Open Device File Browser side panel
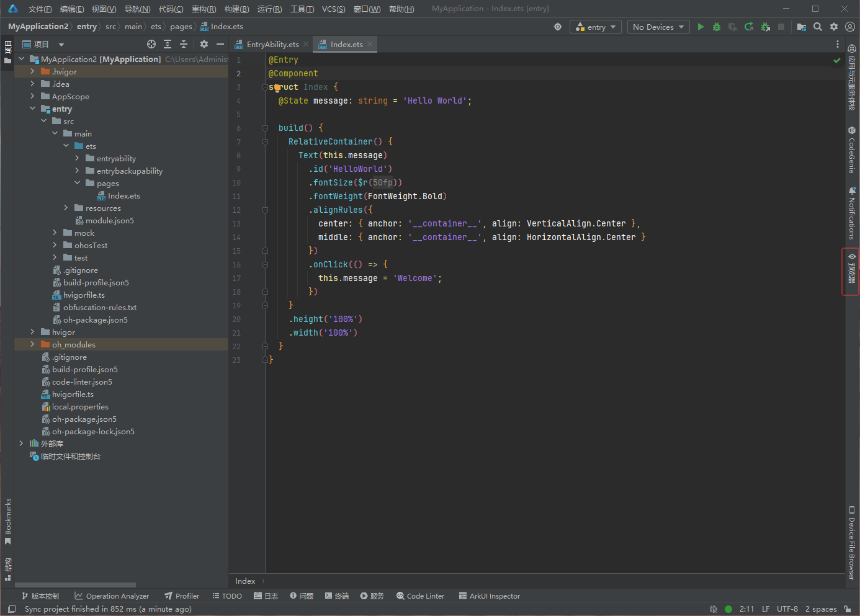The width and height of the screenshot is (860, 616). (x=852, y=543)
